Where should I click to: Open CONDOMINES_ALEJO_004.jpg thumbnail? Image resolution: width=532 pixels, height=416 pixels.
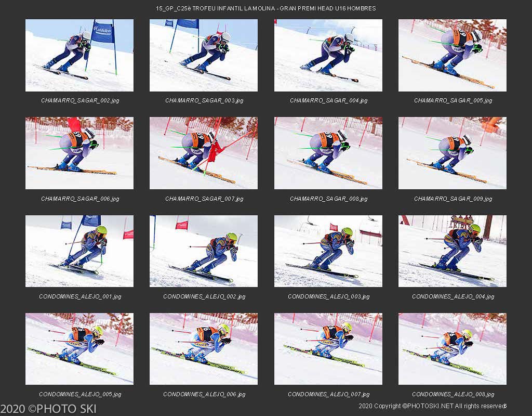[453, 251]
